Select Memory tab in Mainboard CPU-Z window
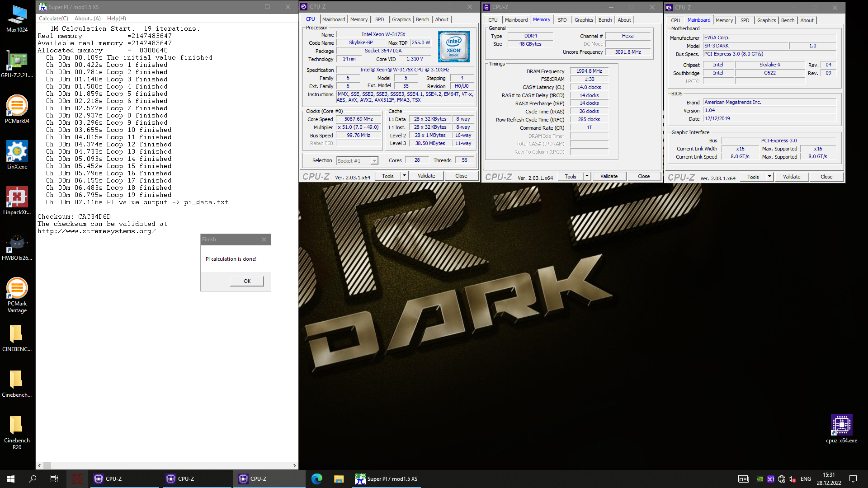Image resolution: width=868 pixels, height=488 pixels. click(724, 20)
